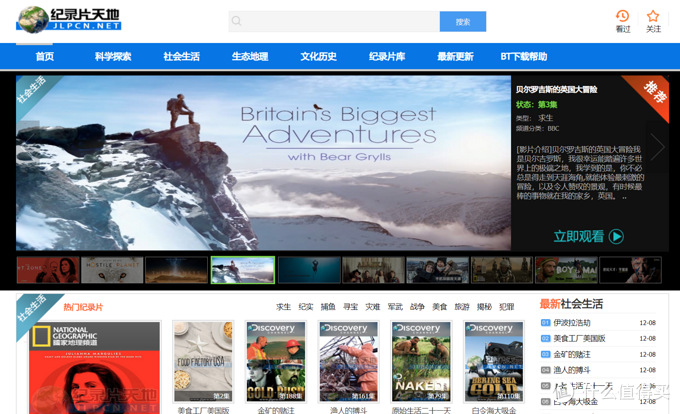Click the 04 badge beside 渔人的搏斗
This screenshot has height=414, width=680.
(546, 370)
